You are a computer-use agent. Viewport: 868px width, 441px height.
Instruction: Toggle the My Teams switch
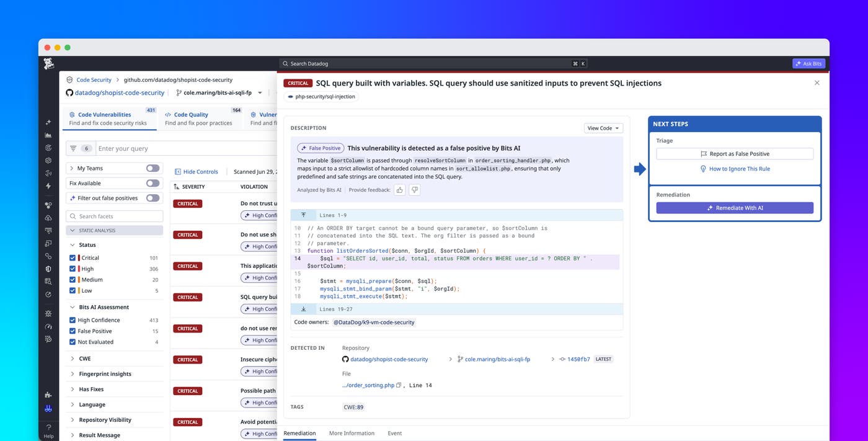[153, 168]
